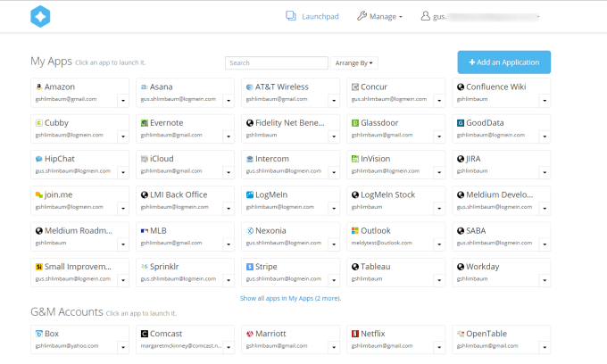The width and height of the screenshot is (607, 364).
Task: Launch the Outlook app icon
Action: click(x=354, y=230)
